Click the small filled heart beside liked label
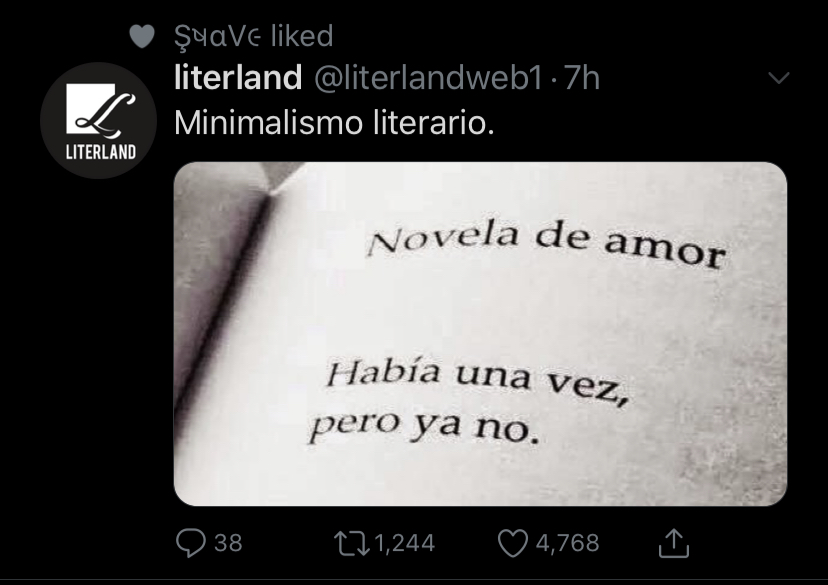Viewport: 828px width, 585px height. pos(142,36)
